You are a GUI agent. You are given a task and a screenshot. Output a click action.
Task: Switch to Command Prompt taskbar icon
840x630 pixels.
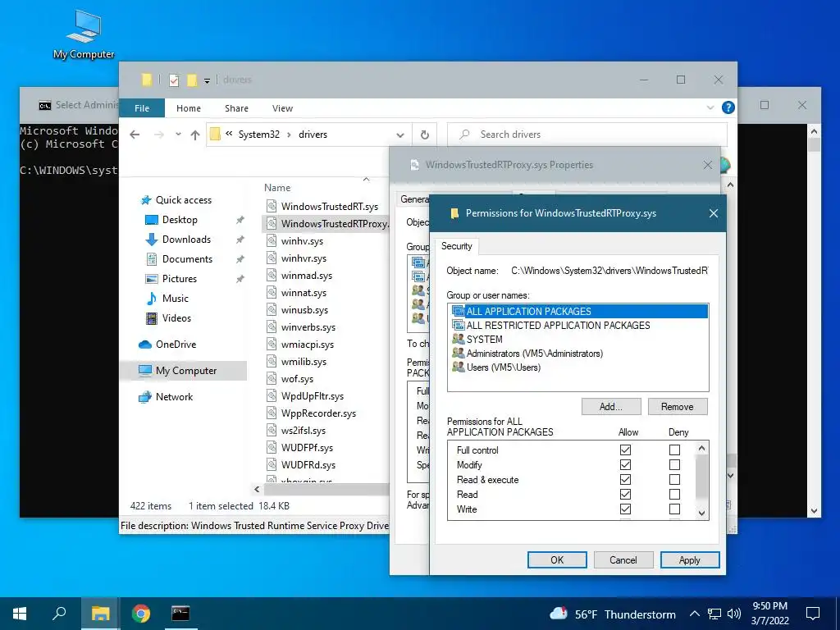[x=180, y=614]
